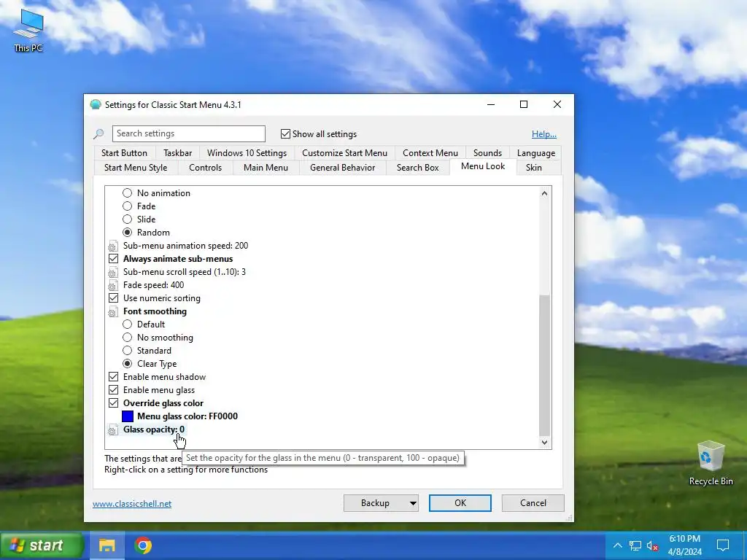The image size is (747, 560).
Task: Click the search magnifier icon
Action: point(98,134)
